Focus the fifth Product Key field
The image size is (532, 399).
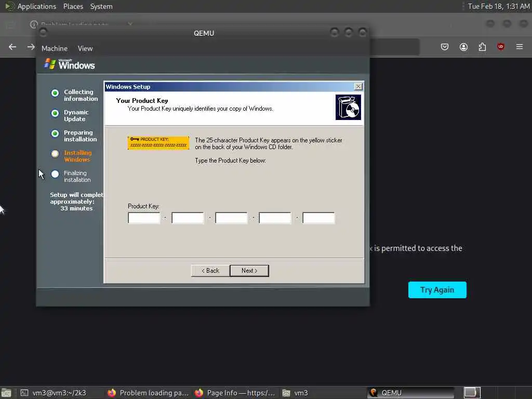318,218
